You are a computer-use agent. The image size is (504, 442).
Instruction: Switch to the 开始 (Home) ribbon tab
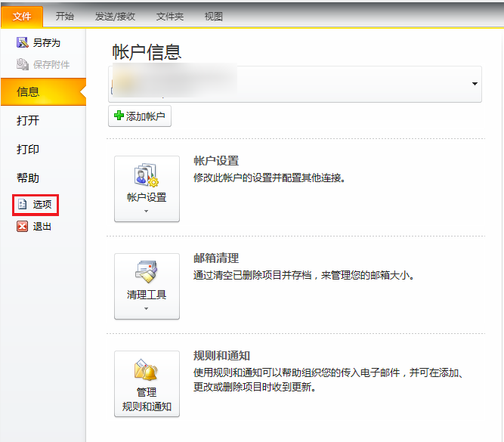pos(65,16)
